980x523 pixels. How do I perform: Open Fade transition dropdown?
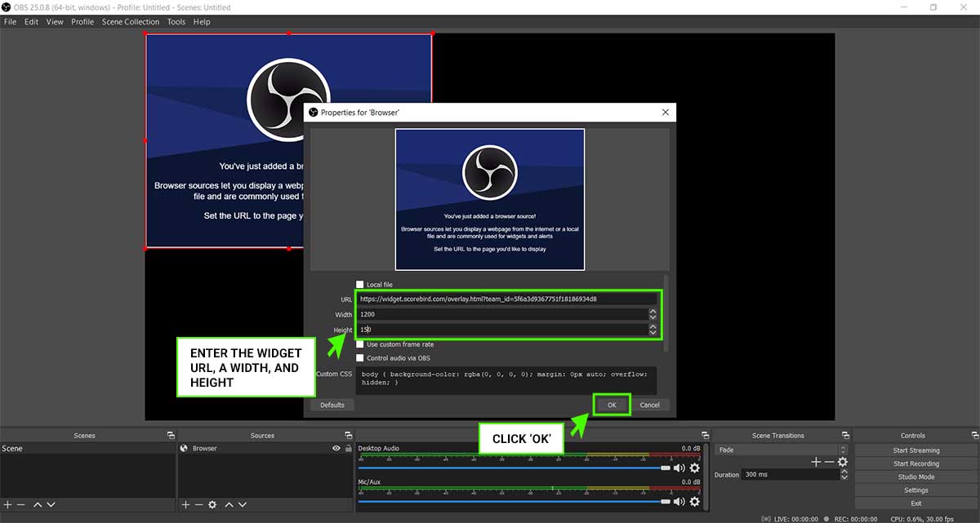782,450
